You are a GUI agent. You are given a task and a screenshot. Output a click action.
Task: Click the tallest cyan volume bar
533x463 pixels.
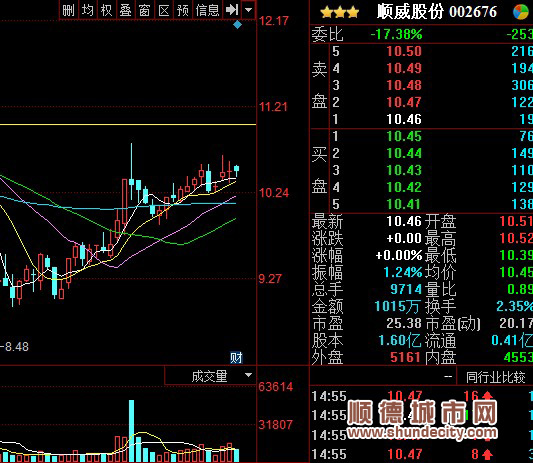[x=131, y=431]
